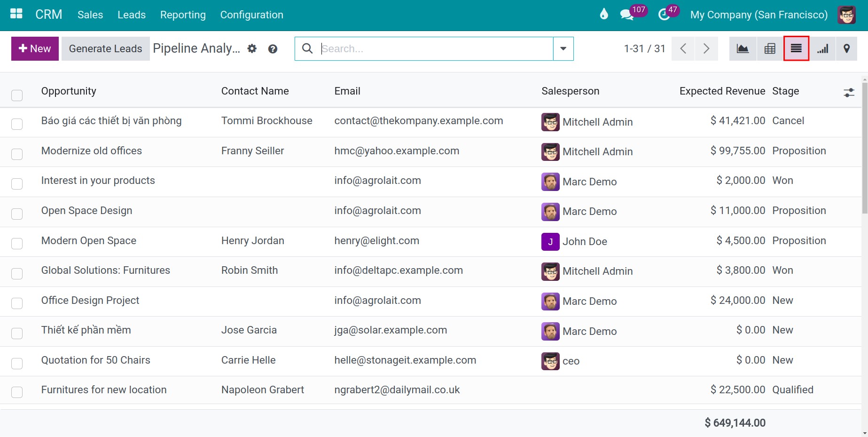
Task: Click contact name Napoleon Grabert
Action: (262, 389)
